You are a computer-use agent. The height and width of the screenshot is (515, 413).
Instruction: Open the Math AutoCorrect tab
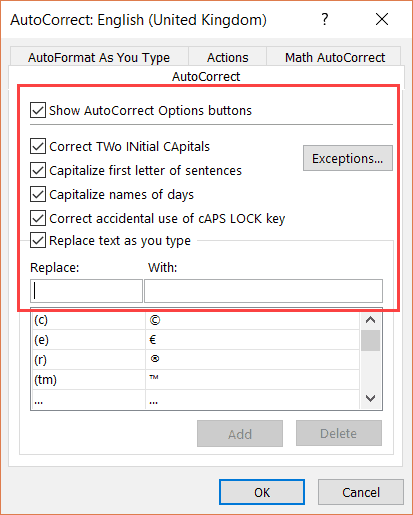coord(335,57)
